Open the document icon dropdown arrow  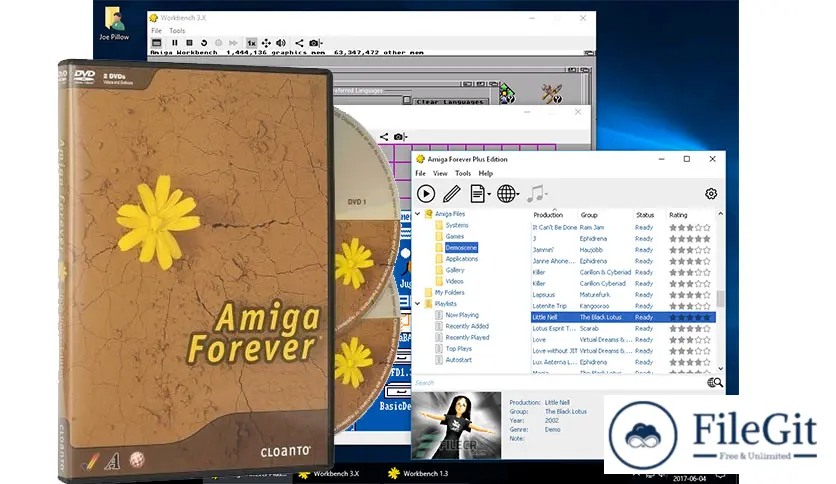[489, 196]
